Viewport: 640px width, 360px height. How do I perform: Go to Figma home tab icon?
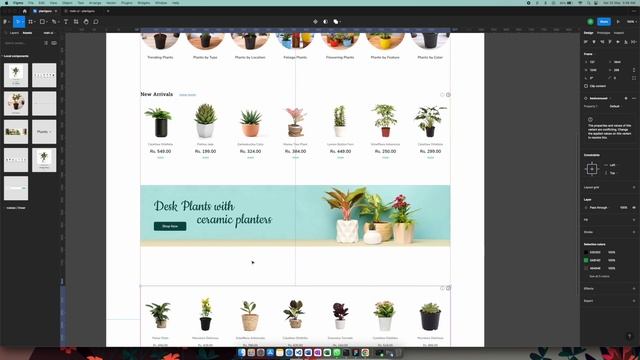pos(24,11)
